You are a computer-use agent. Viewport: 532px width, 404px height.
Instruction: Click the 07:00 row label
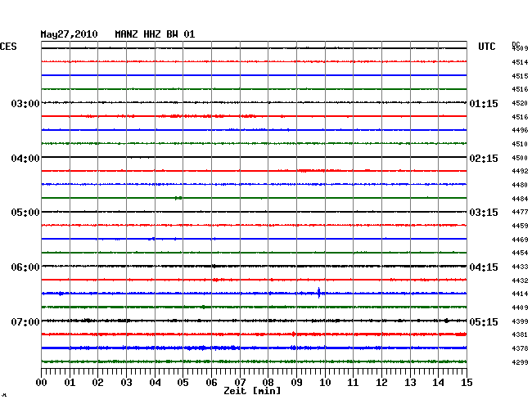point(25,321)
